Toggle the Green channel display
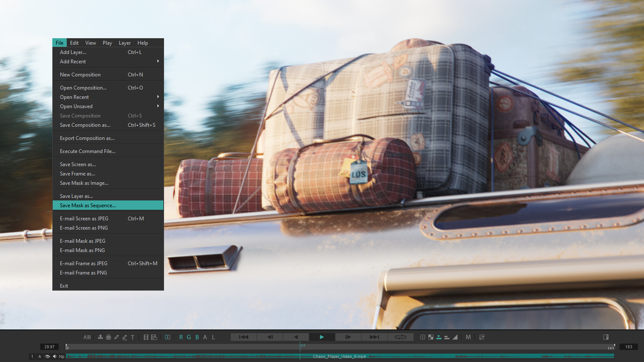 click(189, 337)
